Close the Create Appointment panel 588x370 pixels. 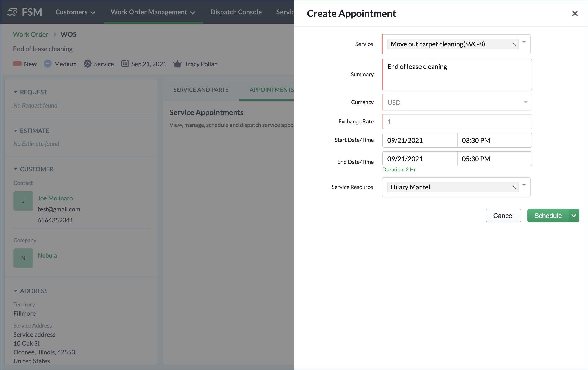(x=575, y=13)
